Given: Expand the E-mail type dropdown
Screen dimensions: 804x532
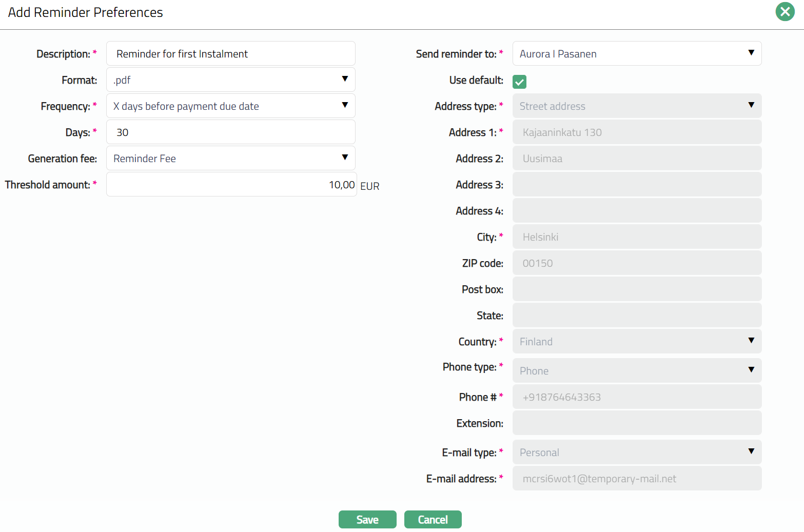Looking at the screenshot, I should tap(636, 452).
